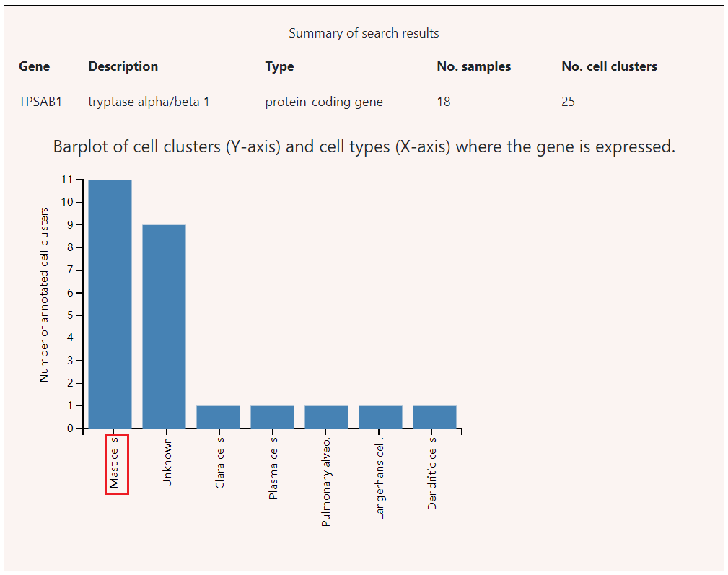Image resolution: width=728 pixels, height=575 pixels.
Task: Click the 'No. cell clusters' column header
Action: (x=609, y=66)
